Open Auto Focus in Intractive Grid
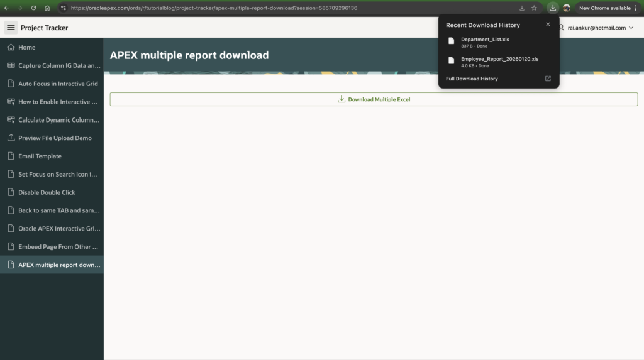This screenshot has height=360, width=644. tap(52, 84)
